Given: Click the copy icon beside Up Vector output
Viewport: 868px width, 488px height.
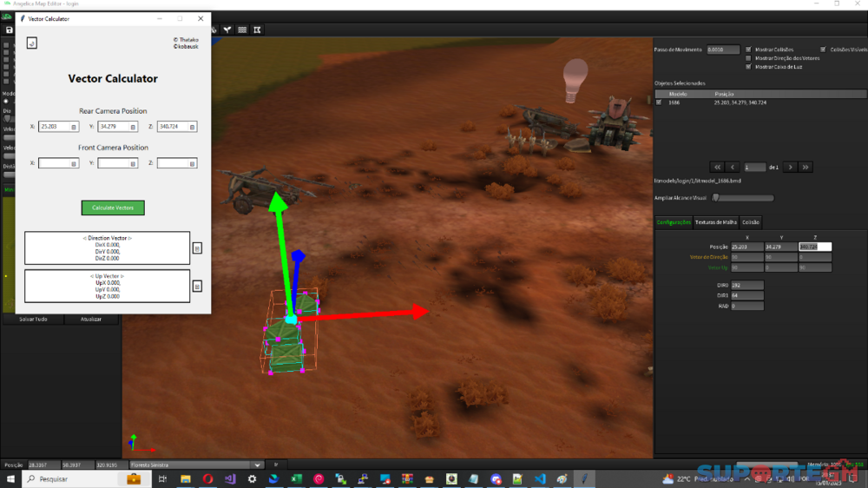Looking at the screenshot, I should pyautogui.click(x=197, y=286).
